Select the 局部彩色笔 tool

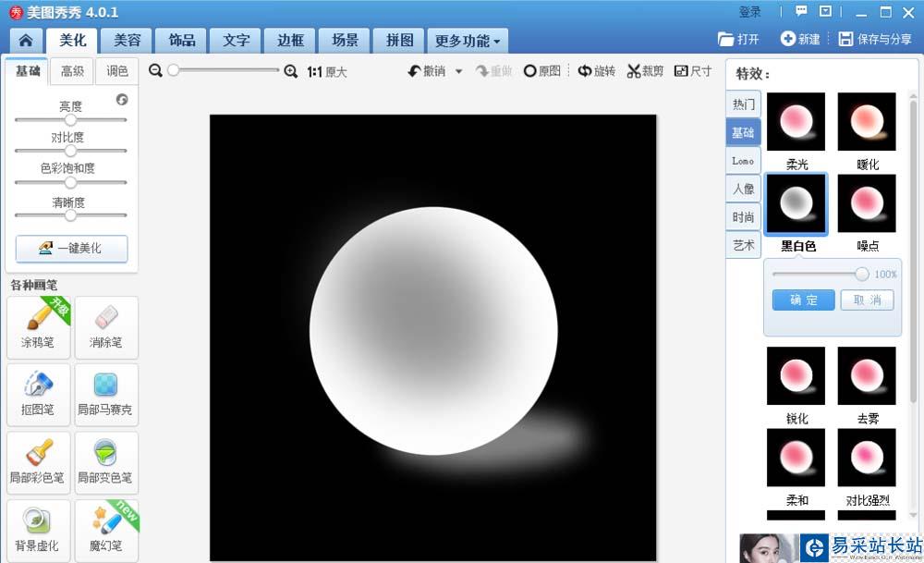click(38, 463)
